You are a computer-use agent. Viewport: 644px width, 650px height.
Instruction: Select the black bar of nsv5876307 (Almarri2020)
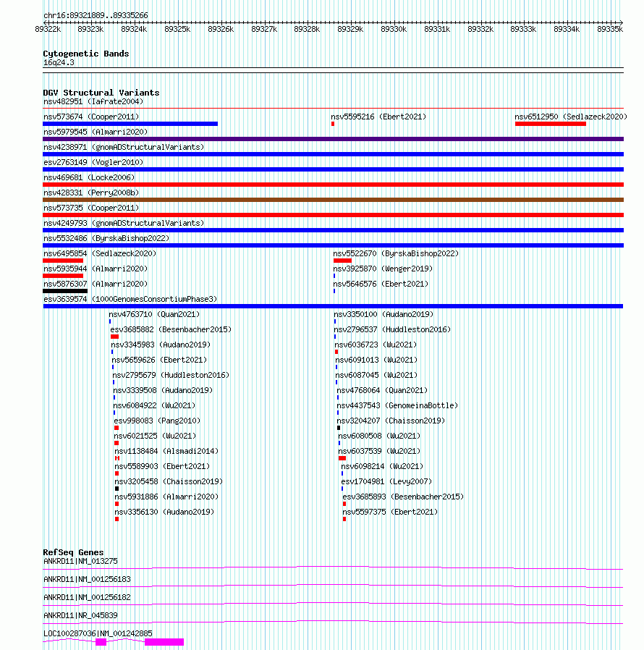click(65, 291)
